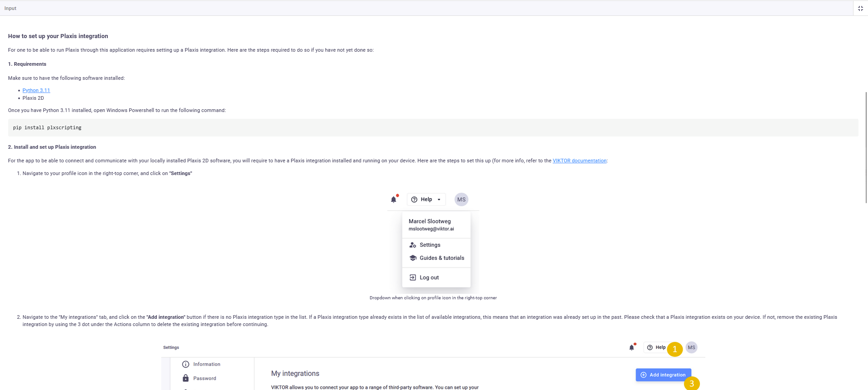868x390 pixels.
Task: Select Settings in the profile dropdown
Action: (429, 245)
